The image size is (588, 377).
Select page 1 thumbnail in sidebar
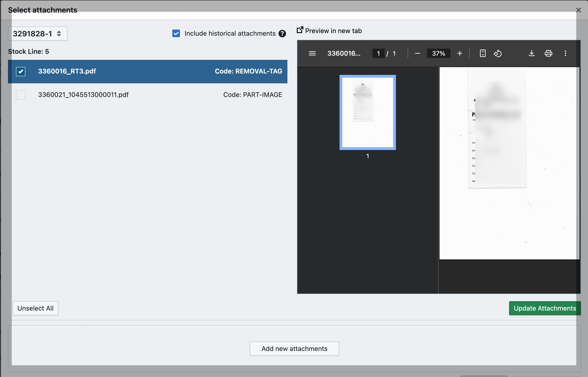[x=367, y=112]
